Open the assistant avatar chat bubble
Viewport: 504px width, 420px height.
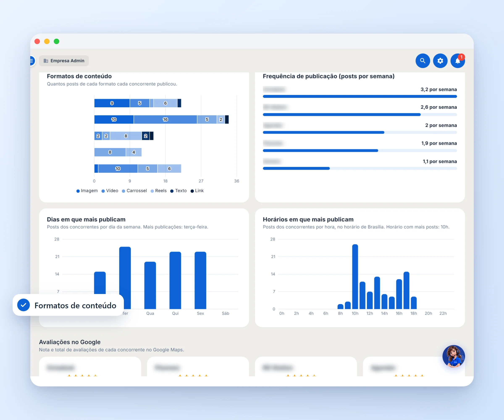point(454,356)
